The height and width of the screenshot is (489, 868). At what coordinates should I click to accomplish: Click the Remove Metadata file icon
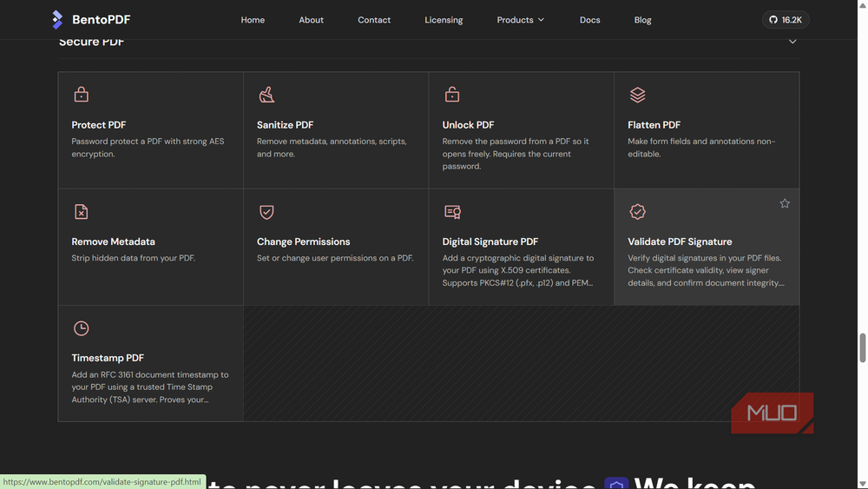point(82,212)
